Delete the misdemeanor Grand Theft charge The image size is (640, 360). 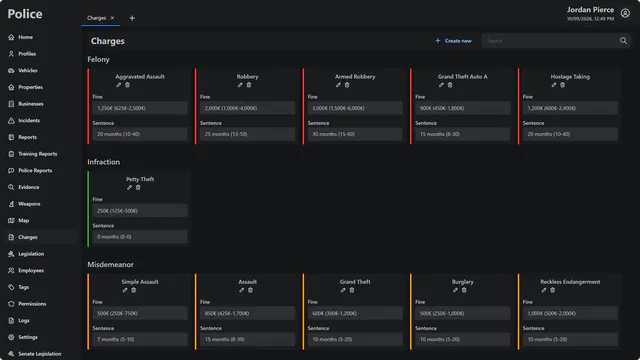coord(352,290)
